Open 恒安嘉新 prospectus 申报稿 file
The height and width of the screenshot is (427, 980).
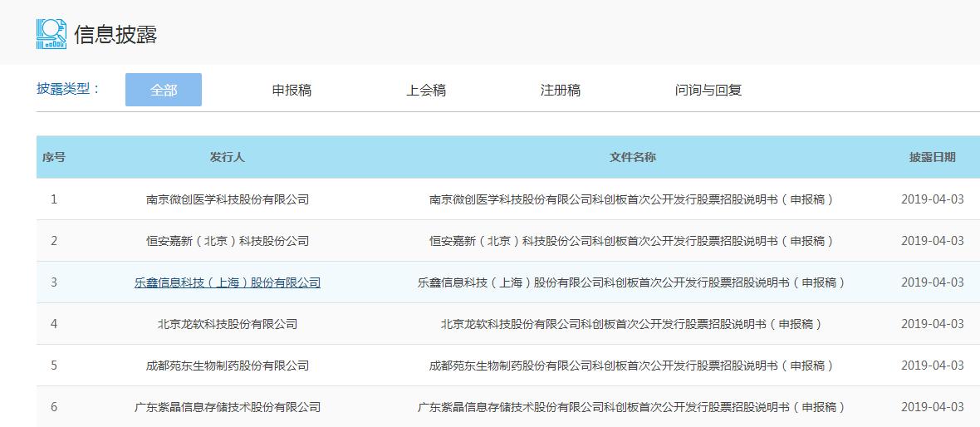coord(632,241)
